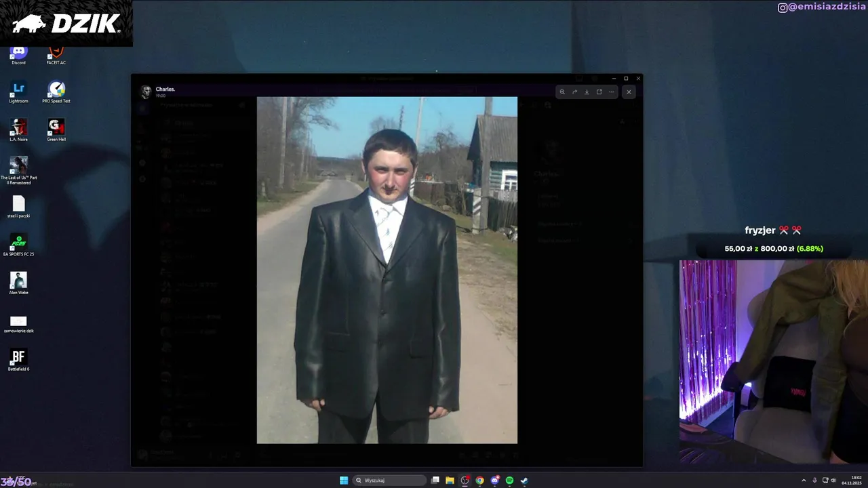Click the microphone icon in system tray
Image resolution: width=868 pixels, height=488 pixels.
click(x=814, y=481)
